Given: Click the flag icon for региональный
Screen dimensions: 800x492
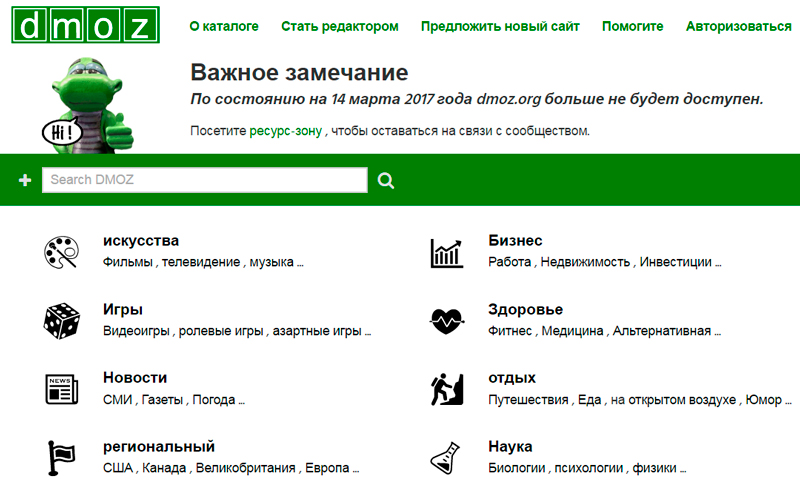Looking at the screenshot, I should tap(61, 458).
